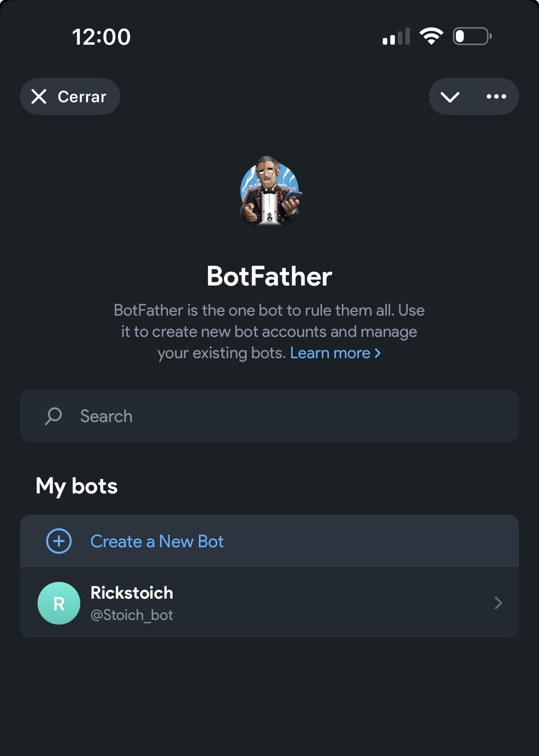Screen dimensions: 539x756
Task: Collapse the mini app with the down chevron
Action: click(450, 97)
